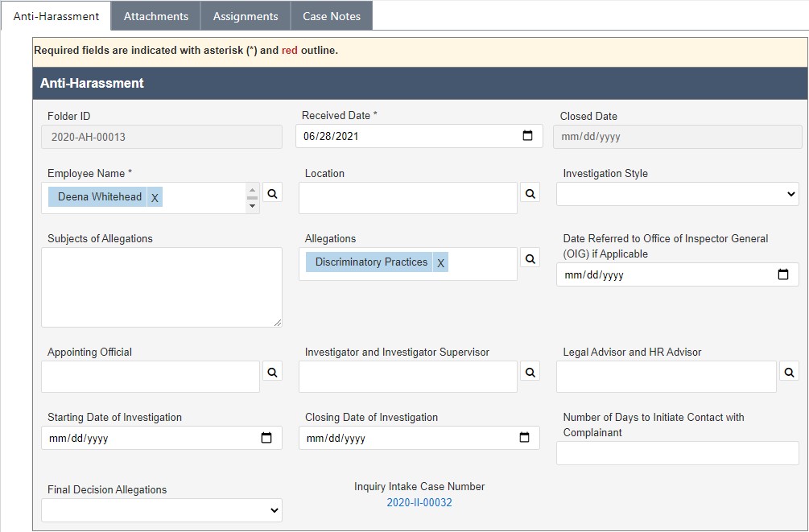Open the OIG referral date calendar picker

(x=783, y=274)
